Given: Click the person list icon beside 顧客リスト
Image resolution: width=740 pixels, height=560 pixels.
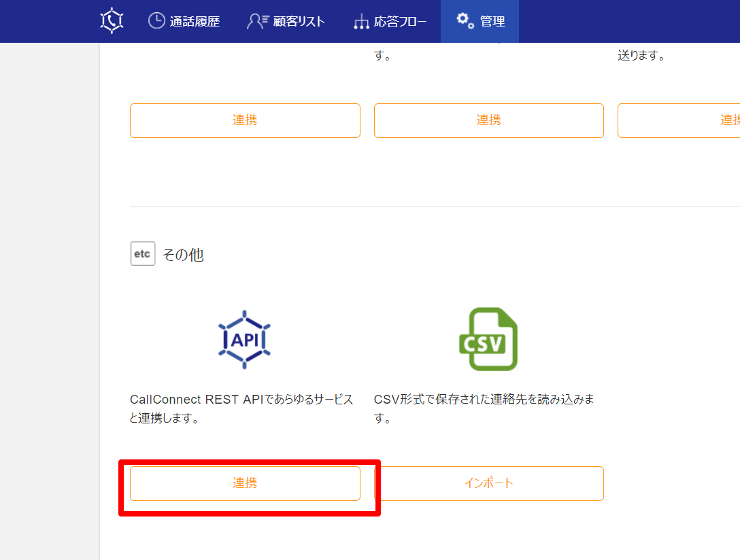Looking at the screenshot, I should coord(257,21).
